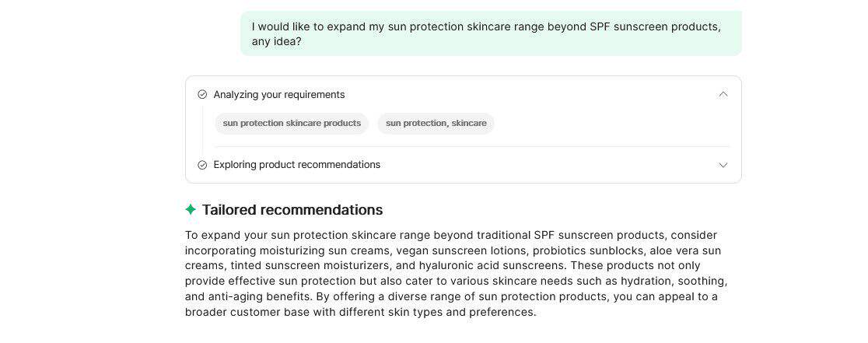Open the 'Exploring product recommendations' section label
868x343 pixels.
point(296,165)
